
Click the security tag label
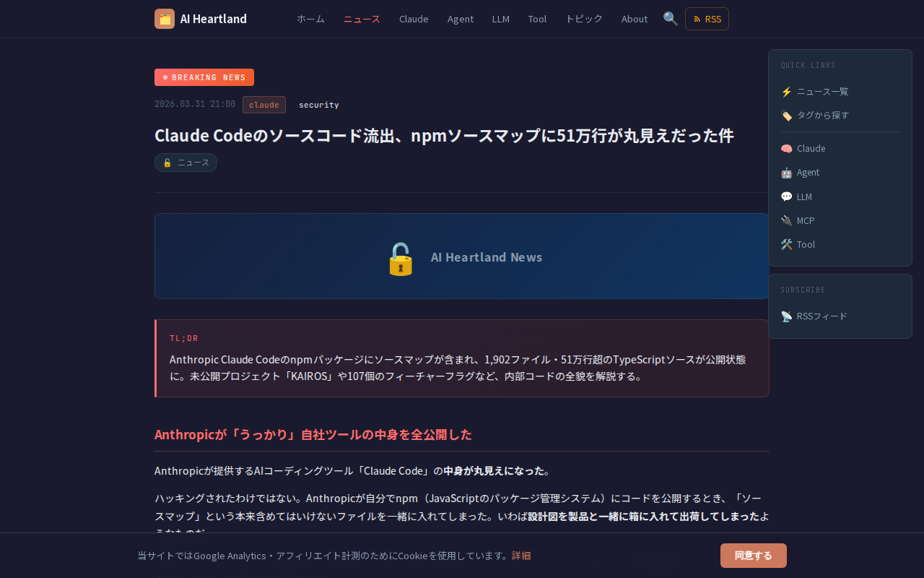319,105
